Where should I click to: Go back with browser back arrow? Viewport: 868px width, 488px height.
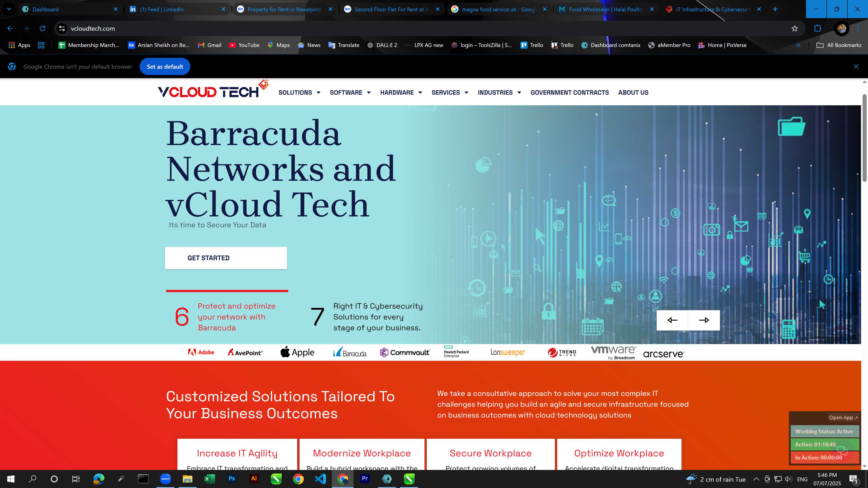pos(10,29)
